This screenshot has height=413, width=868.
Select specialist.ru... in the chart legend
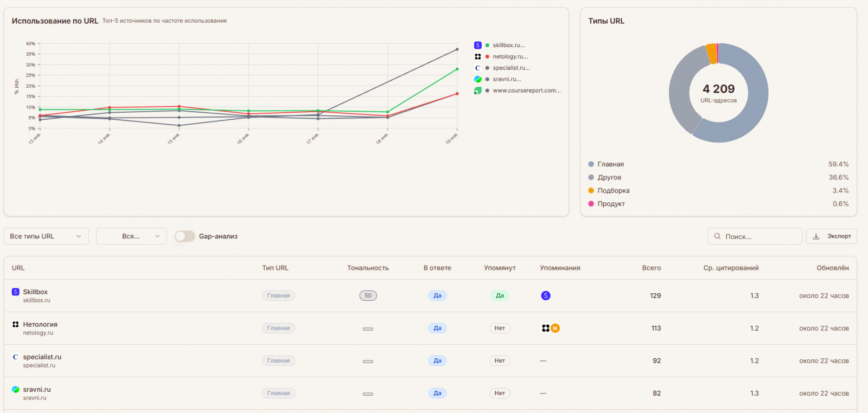click(512, 68)
